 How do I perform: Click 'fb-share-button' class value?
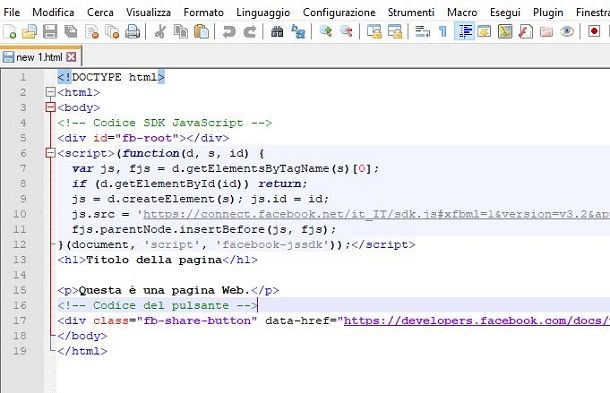click(197, 321)
